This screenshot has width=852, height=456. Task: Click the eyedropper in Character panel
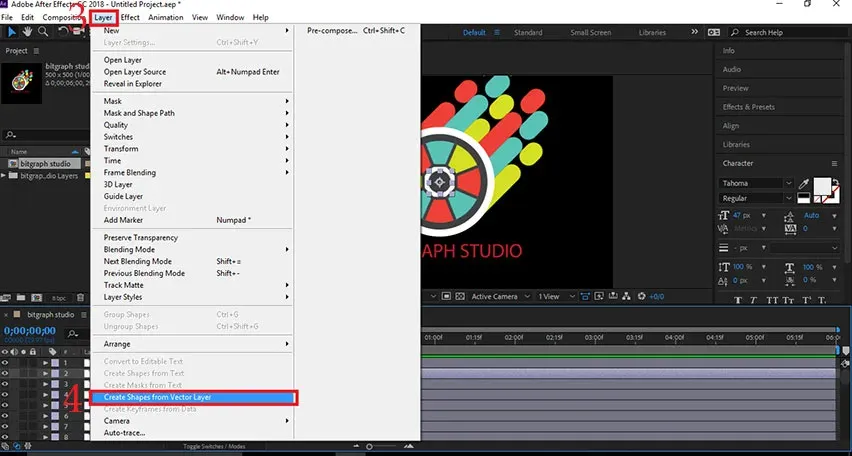pyautogui.click(x=804, y=184)
